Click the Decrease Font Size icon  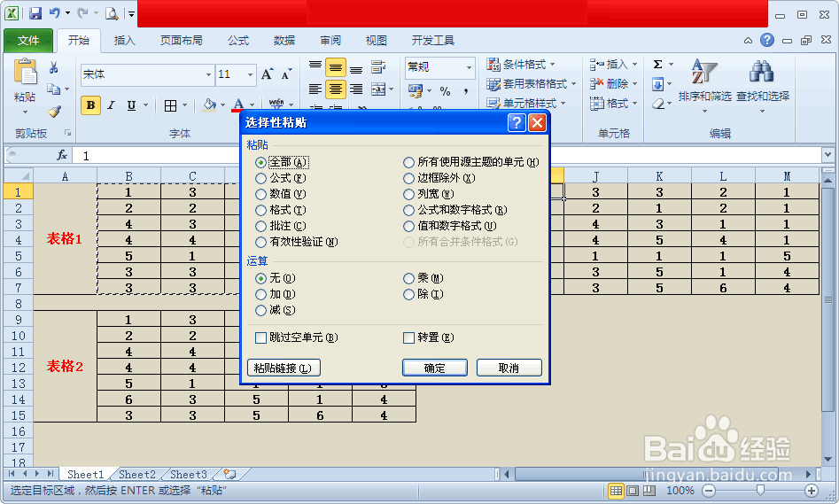[x=287, y=74]
